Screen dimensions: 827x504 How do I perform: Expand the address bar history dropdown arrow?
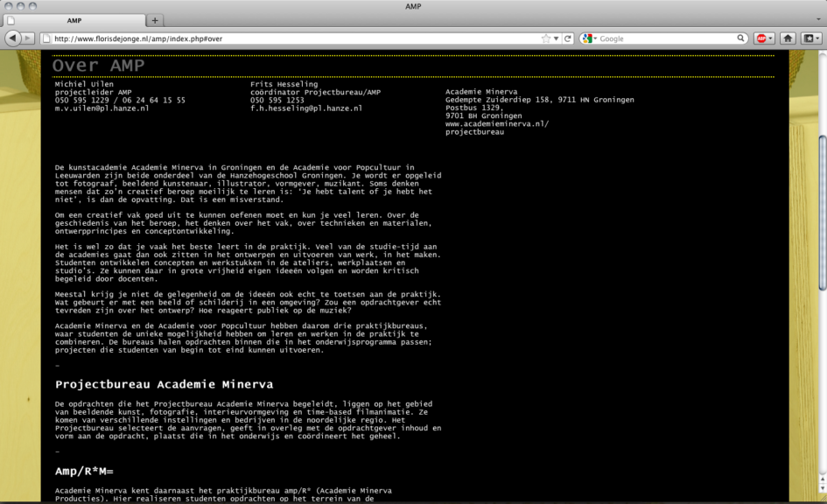(556, 38)
